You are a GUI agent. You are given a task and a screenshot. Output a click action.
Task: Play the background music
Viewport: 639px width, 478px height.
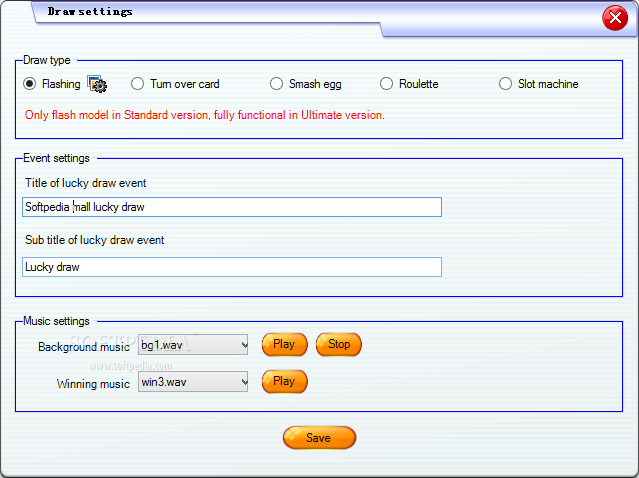coord(284,344)
